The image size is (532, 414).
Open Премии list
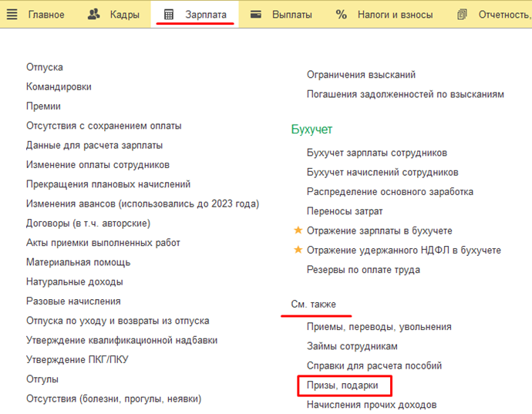pos(43,106)
